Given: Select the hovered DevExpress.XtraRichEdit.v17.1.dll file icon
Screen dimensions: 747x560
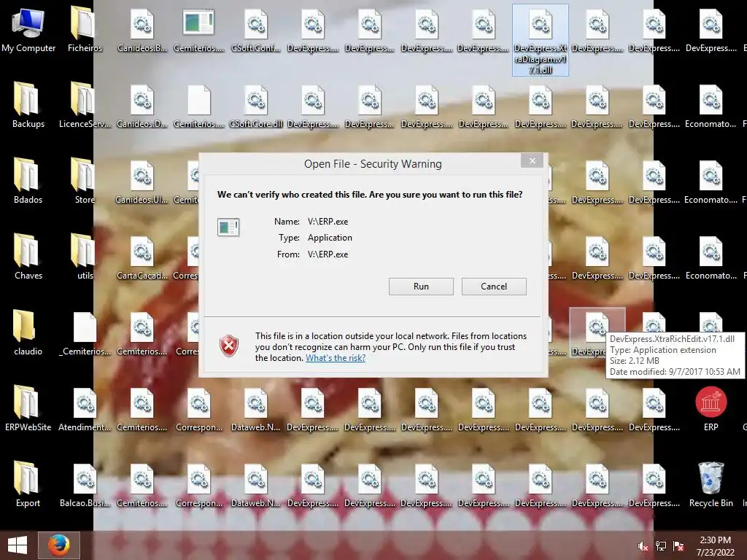Looking at the screenshot, I should 597,332.
